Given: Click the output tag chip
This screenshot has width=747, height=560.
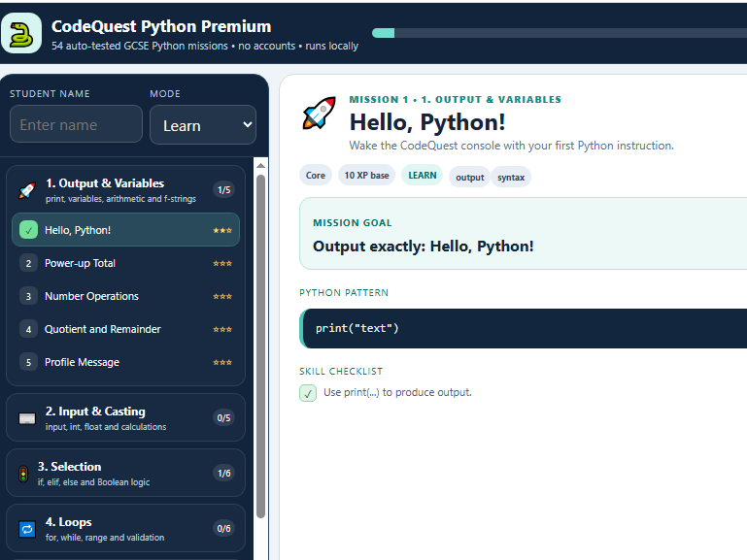Looking at the screenshot, I should tap(470, 177).
